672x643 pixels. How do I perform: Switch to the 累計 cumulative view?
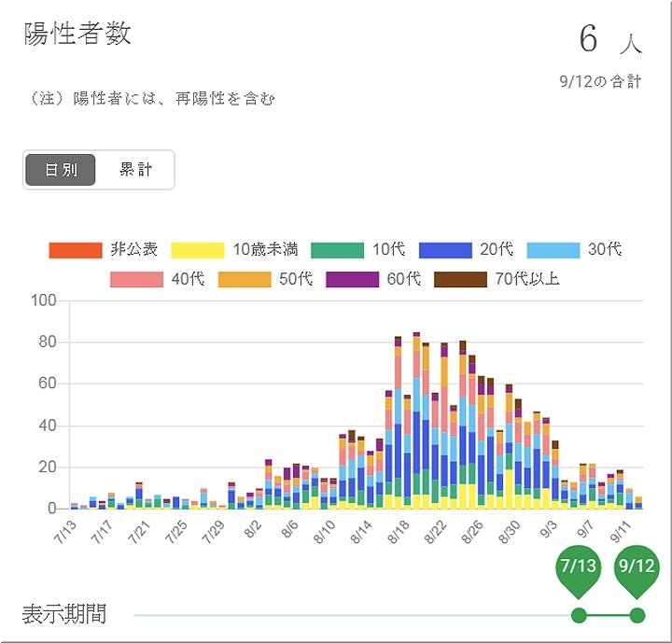(135, 170)
